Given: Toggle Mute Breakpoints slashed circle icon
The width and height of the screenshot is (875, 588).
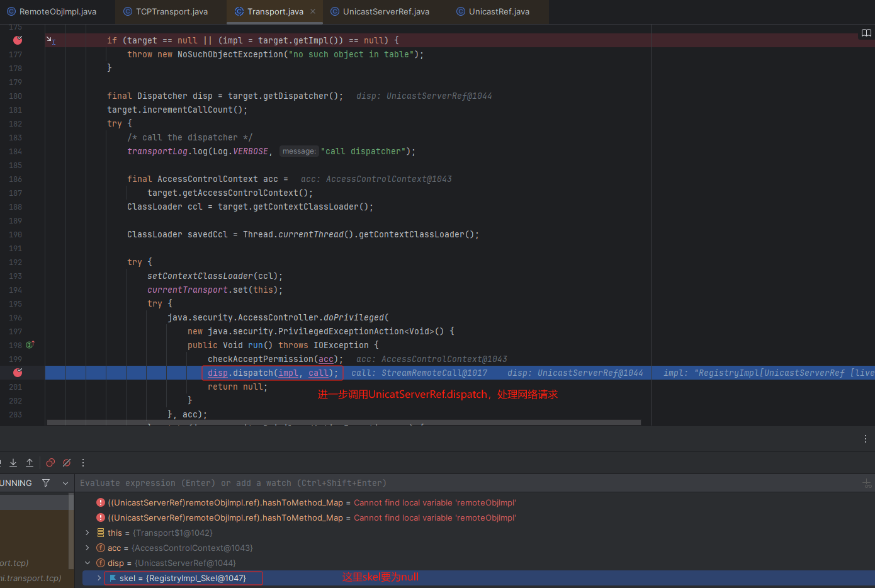Looking at the screenshot, I should (67, 463).
